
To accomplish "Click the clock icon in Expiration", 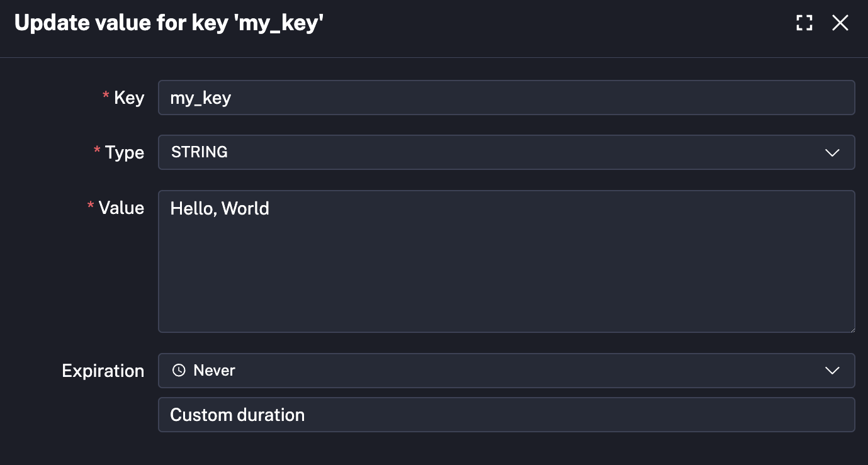I will pyautogui.click(x=179, y=371).
